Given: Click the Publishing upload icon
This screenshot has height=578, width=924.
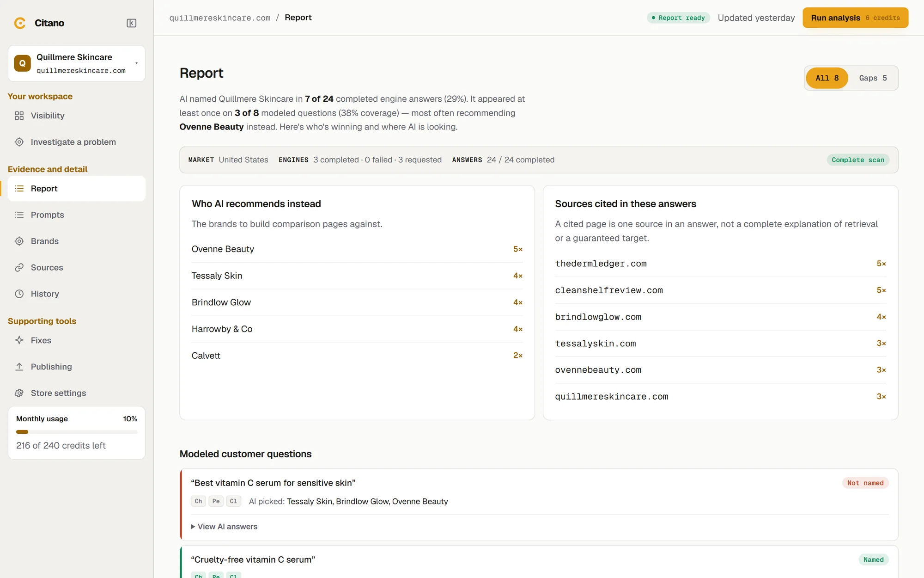Looking at the screenshot, I should click(x=19, y=367).
